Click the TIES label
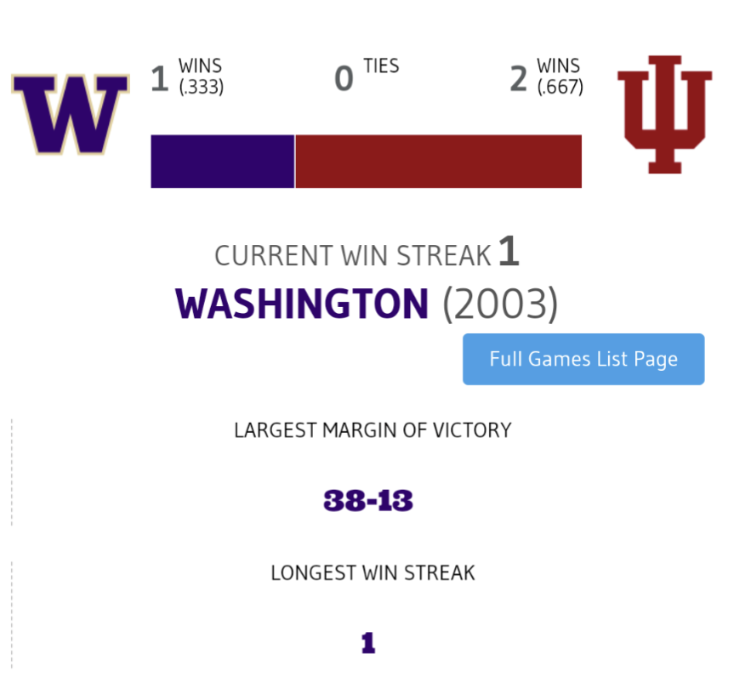Viewport: 734px width, 700px height. [381, 66]
